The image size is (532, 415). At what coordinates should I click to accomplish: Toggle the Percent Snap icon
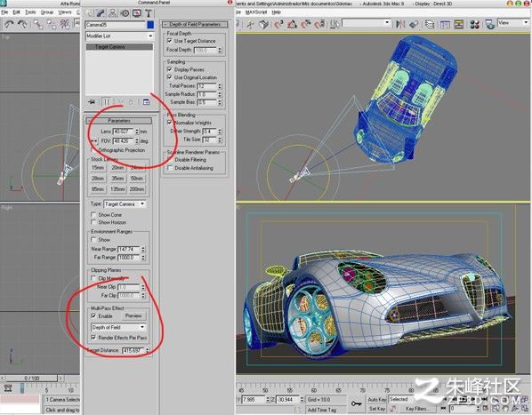coord(306,24)
